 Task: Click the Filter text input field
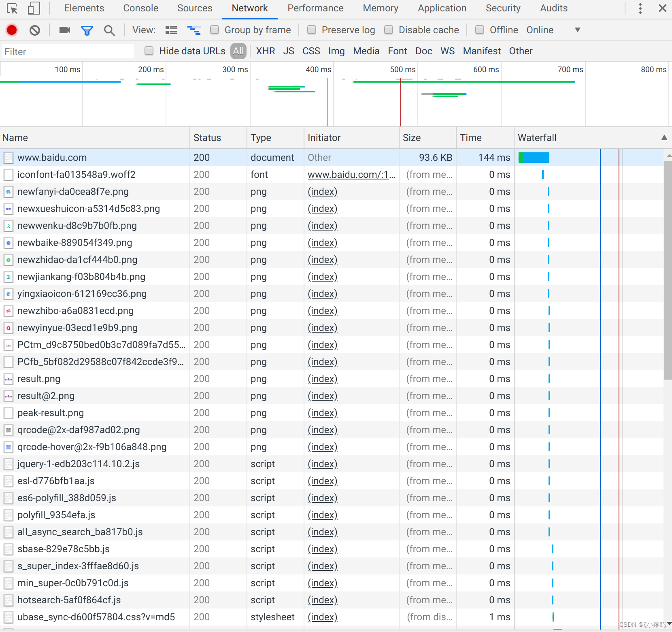[67, 51]
